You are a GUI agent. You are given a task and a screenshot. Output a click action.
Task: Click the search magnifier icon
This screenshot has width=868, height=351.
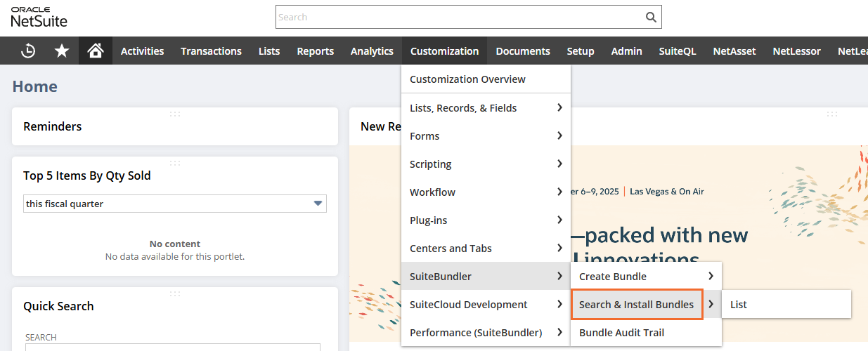(x=651, y=17)
